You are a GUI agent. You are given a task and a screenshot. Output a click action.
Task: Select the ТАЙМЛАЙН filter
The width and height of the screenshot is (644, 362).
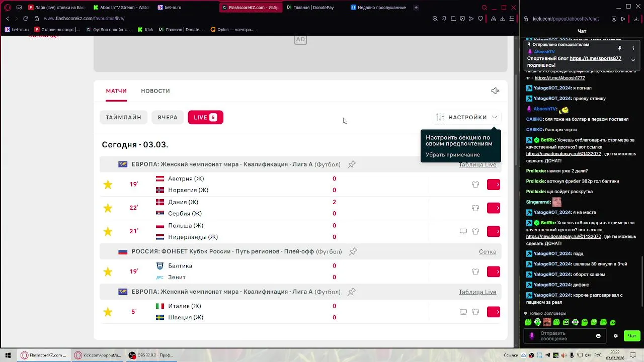(123, 117)
